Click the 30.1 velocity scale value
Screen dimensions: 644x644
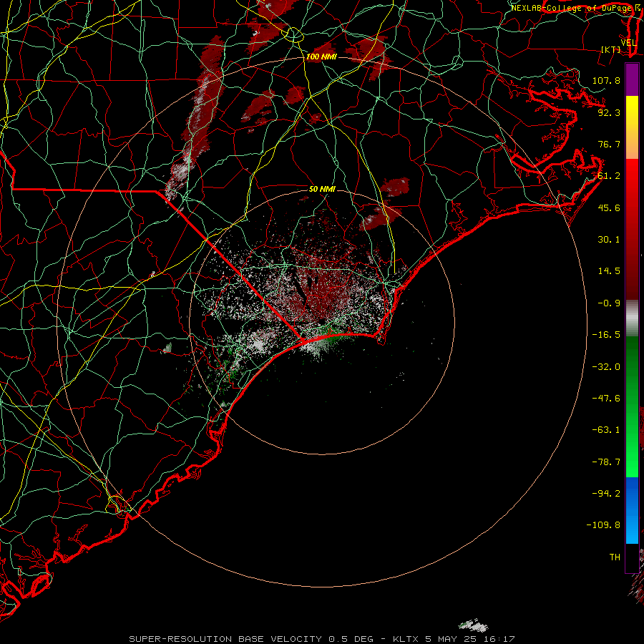[x=609, y=240]
